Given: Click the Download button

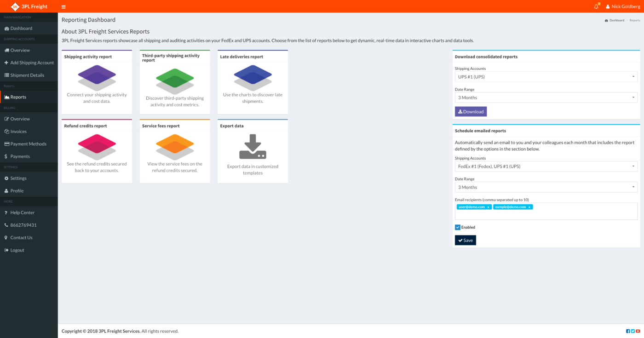Looking at the screenshot, I should [471, 111].
